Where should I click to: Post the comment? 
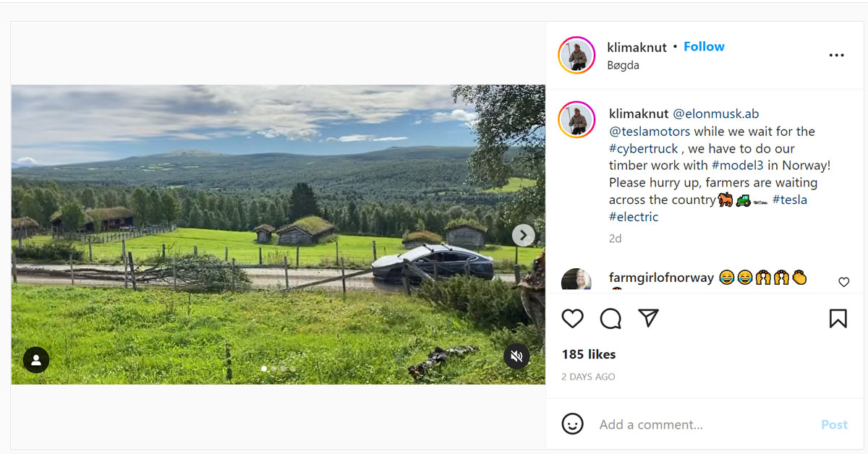click(x=833, y=424)
